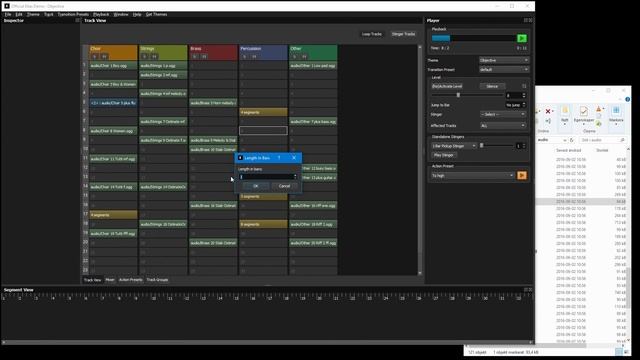Mute the Brass track with its M button
640x360 pixels.
tap(204, 57)
